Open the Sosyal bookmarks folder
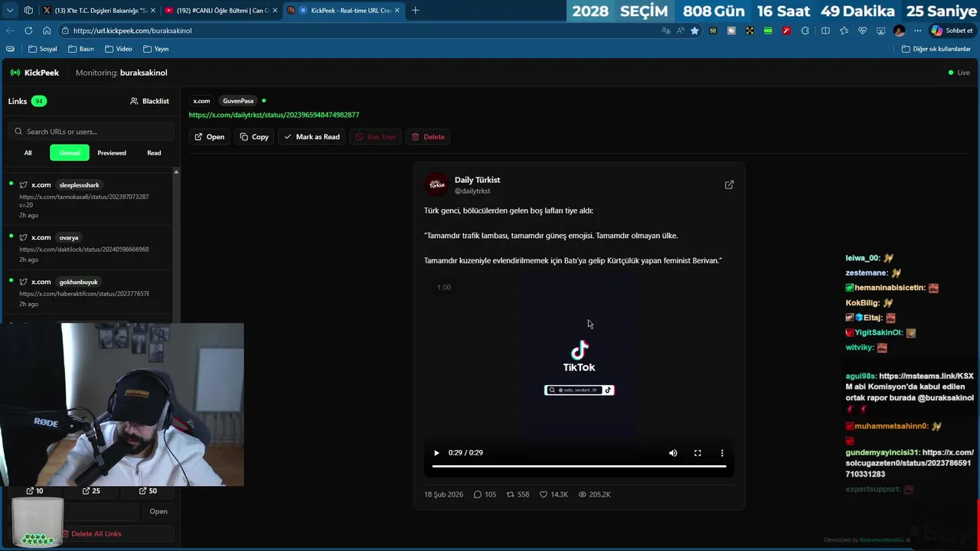Screen dimensions: 980x551 [43, 49]
